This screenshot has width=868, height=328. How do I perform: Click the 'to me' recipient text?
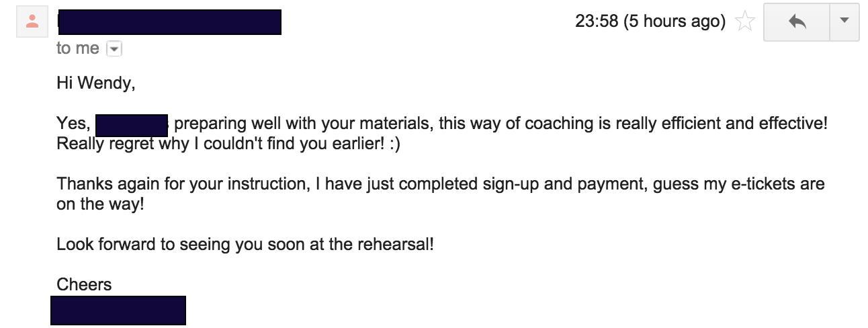(x=77, y=48)
